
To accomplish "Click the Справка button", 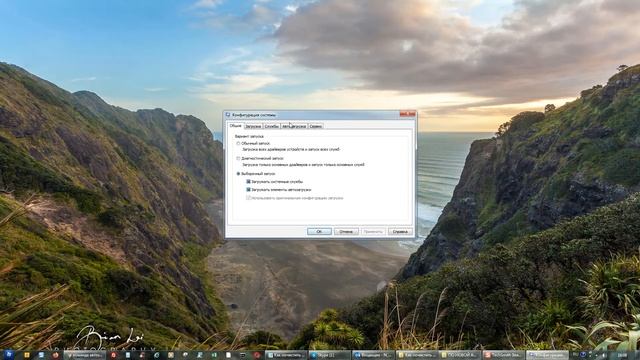I will click(400, 231).
